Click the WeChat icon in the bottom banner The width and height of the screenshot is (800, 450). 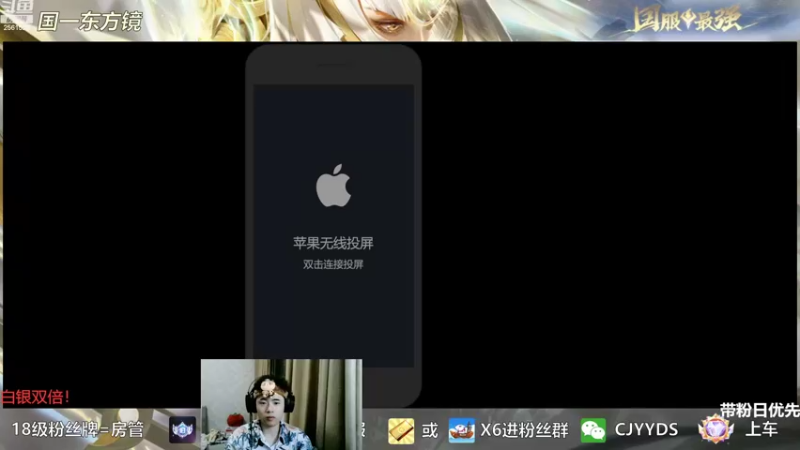tap(593, 430)
